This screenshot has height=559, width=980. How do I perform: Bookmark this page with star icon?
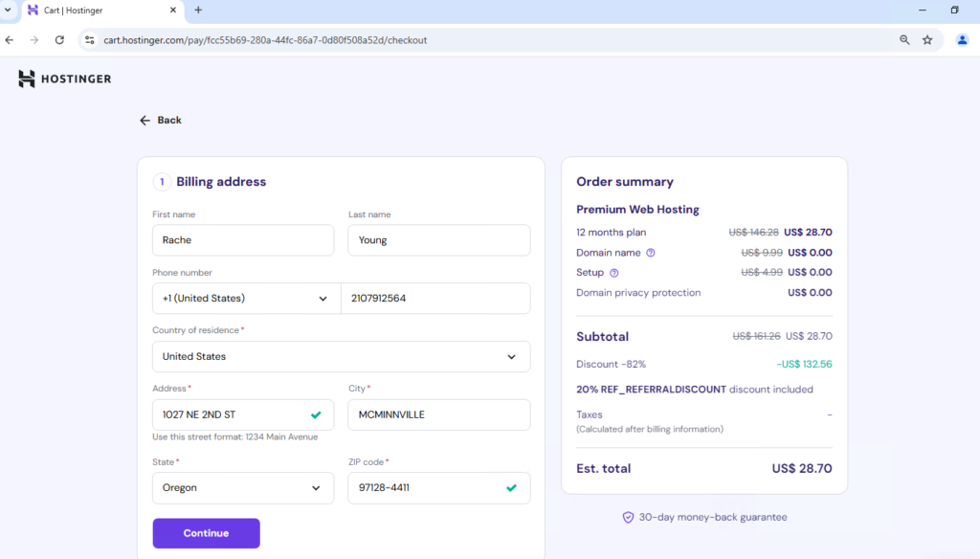[x=927, y=40]
